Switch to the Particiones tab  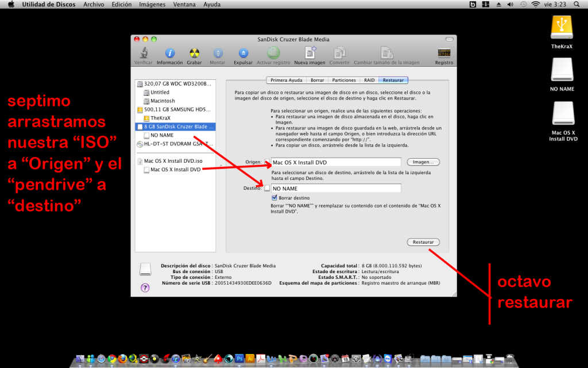coord(344,80)
